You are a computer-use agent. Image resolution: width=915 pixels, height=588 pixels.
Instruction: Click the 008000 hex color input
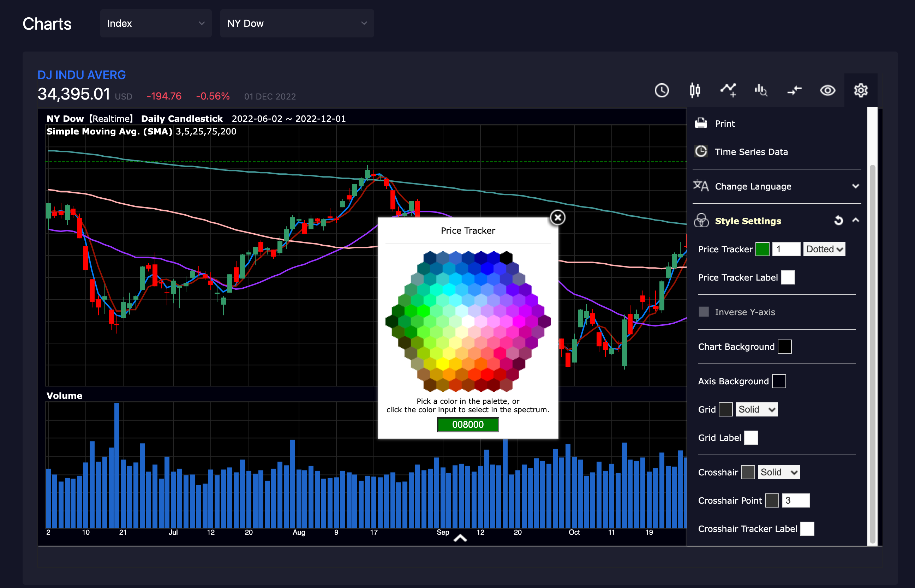468,425
